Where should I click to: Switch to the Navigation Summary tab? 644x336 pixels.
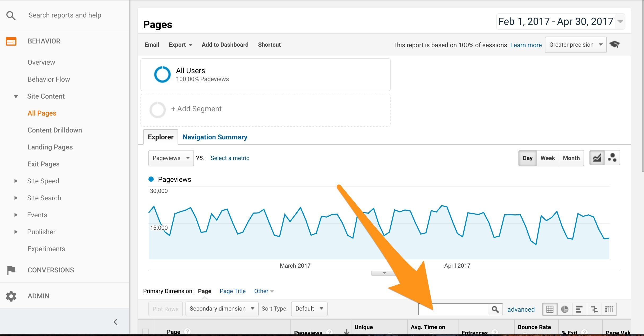tap(215, 137)
